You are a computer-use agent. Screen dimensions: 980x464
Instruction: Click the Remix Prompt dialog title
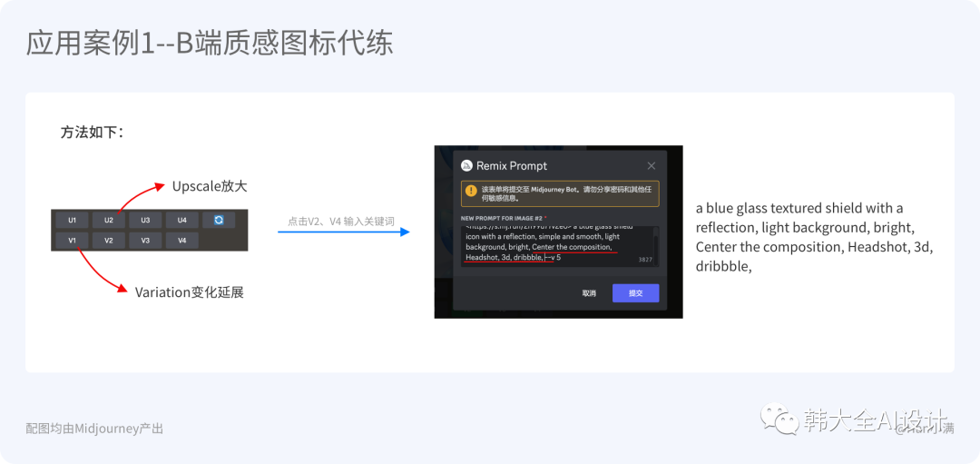(x=512, y=165)
